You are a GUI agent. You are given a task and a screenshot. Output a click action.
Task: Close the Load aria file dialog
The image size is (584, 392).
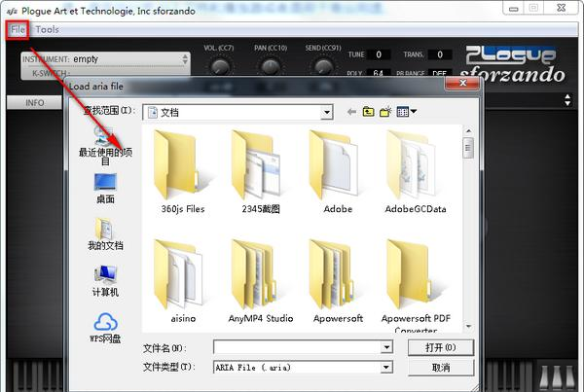(462, 83)
